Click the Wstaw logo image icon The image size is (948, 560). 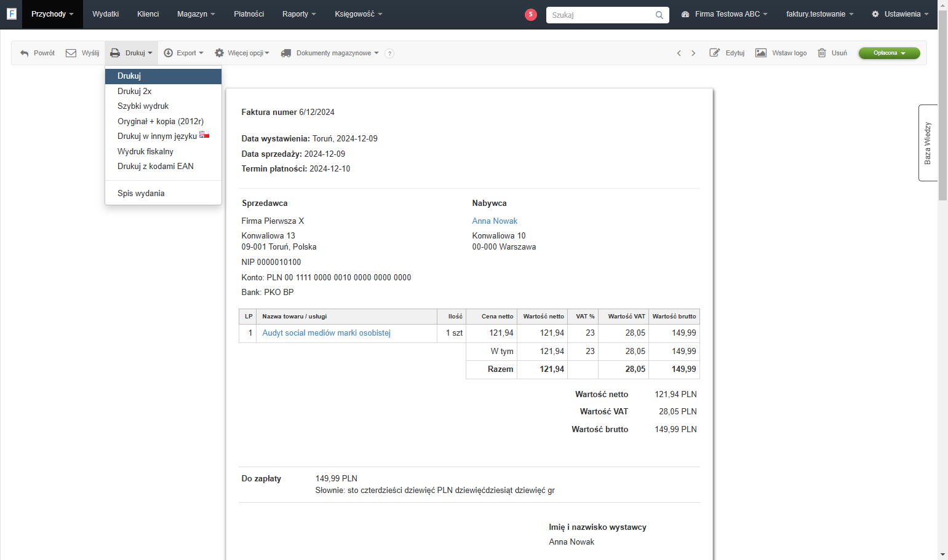[x=761, y=53]
